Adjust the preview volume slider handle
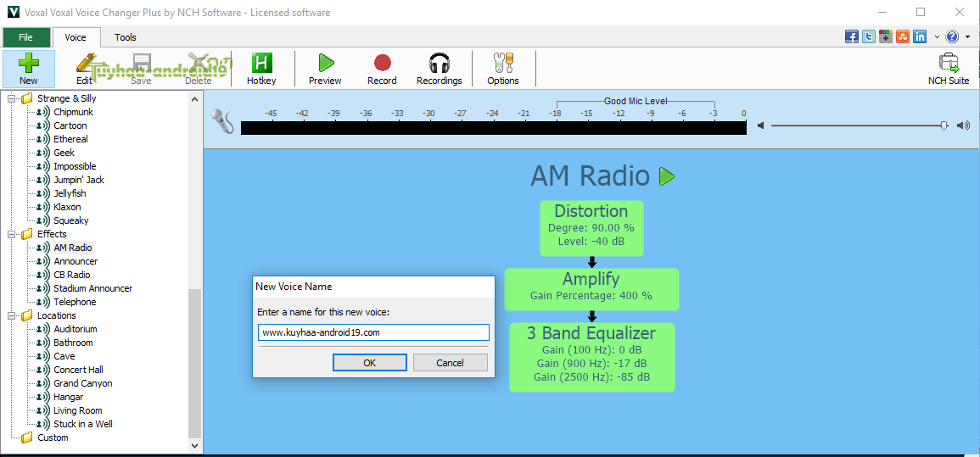980x457 pixels. click(x=944, y=125)
